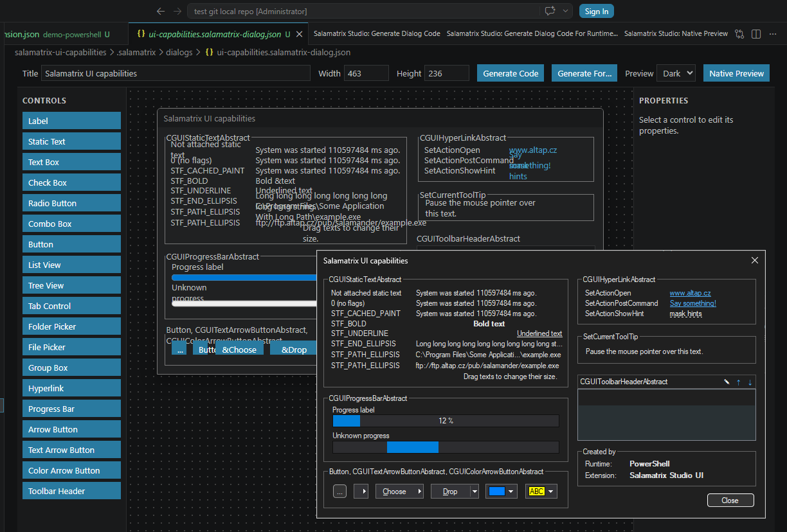Image resolution: width=787 pixels, height=532 pixels.
Task: Split the editor to the right
Action: click(756, 33)
